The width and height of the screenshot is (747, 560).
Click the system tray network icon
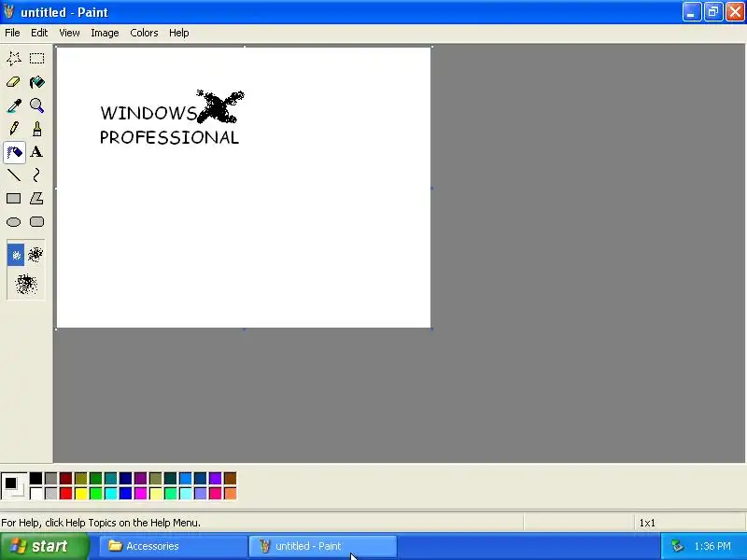677,546
